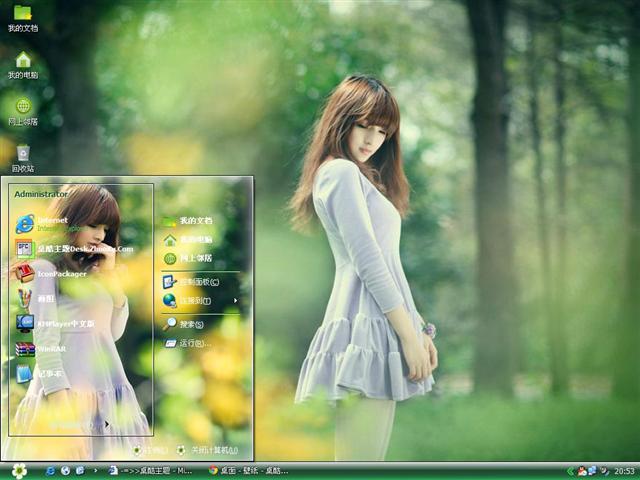The height and width of the screenshot is (480, 640).
Task: Click the third quick launch icon
Action: coord(80,471)
